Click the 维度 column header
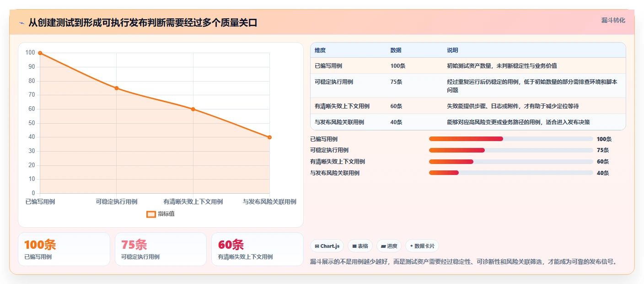Image resolution: width=644 pixels, height=284 pixels. click(320, 50)
